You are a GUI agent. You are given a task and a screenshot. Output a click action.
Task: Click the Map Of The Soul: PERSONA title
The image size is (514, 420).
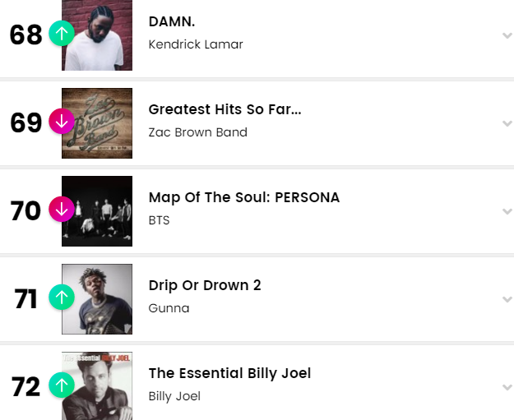click(243, 197)
